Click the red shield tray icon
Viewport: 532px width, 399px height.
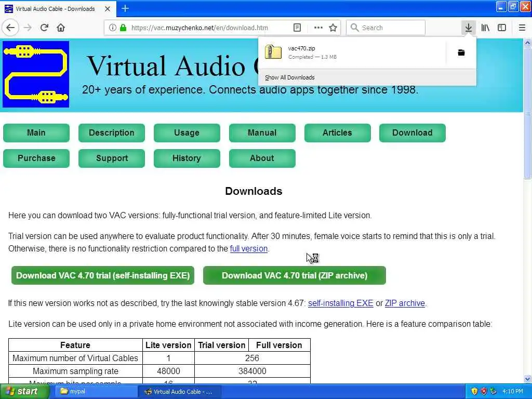484,391
